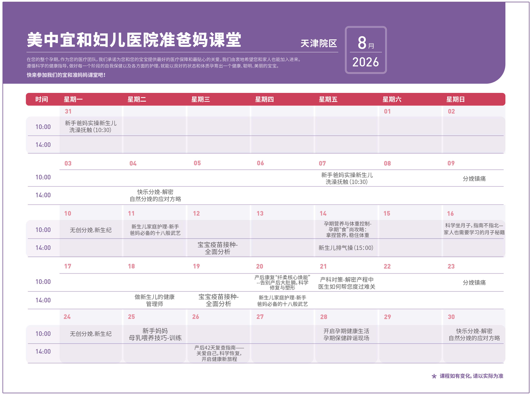Click date "09" on the calendar
Image resolution: width=532 pixels, height=395 pixels.
pyautogui.click(x=451, y=163)
